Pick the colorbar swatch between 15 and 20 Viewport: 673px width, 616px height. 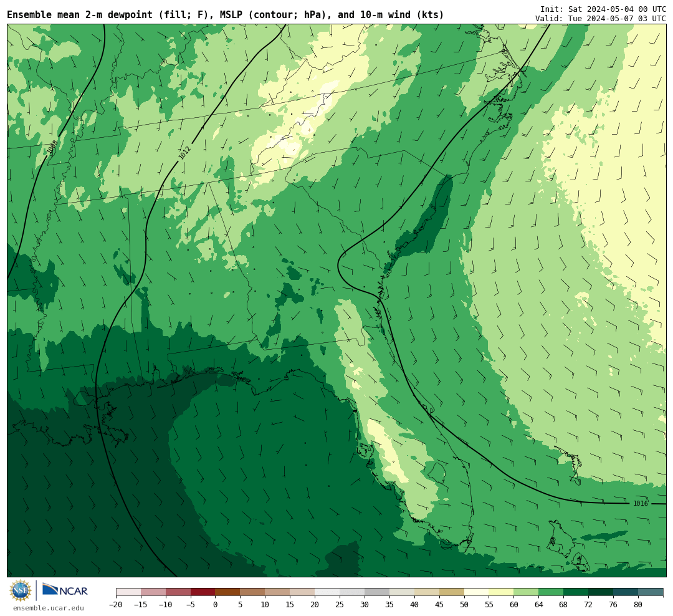click(303, 592)
